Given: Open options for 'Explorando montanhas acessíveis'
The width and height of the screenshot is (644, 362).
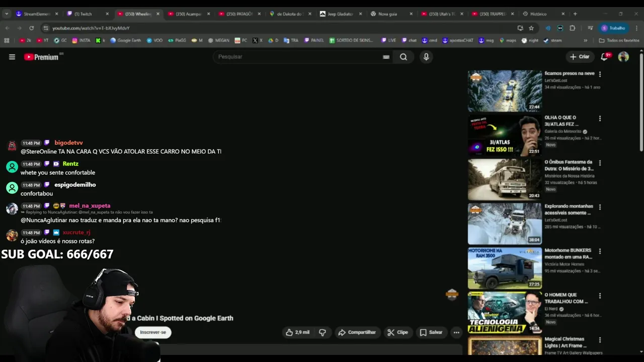Looking at the screenshot, I should 600,207.
